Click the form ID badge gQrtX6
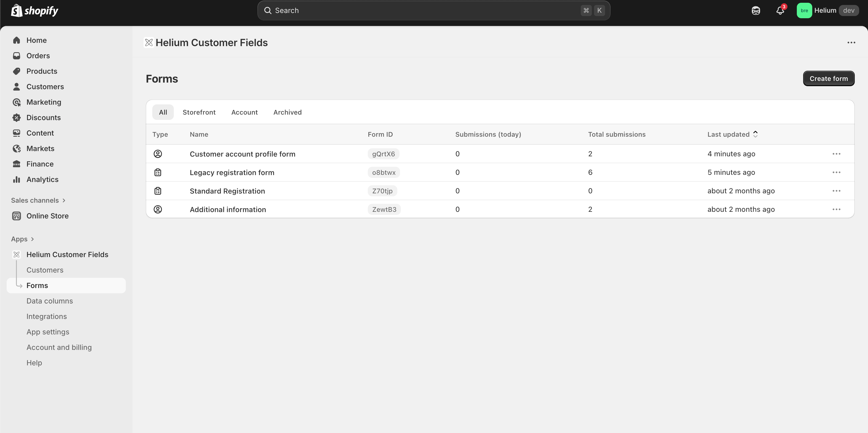 (384, 154)
